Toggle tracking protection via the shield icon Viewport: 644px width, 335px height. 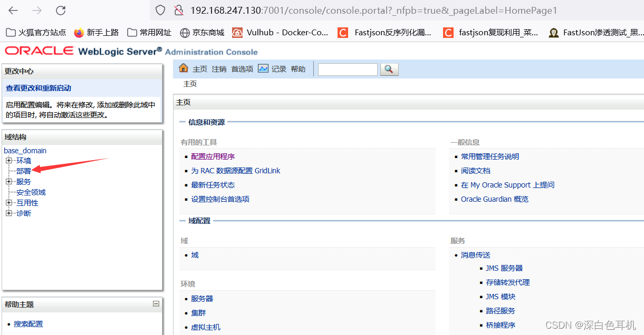159,10
